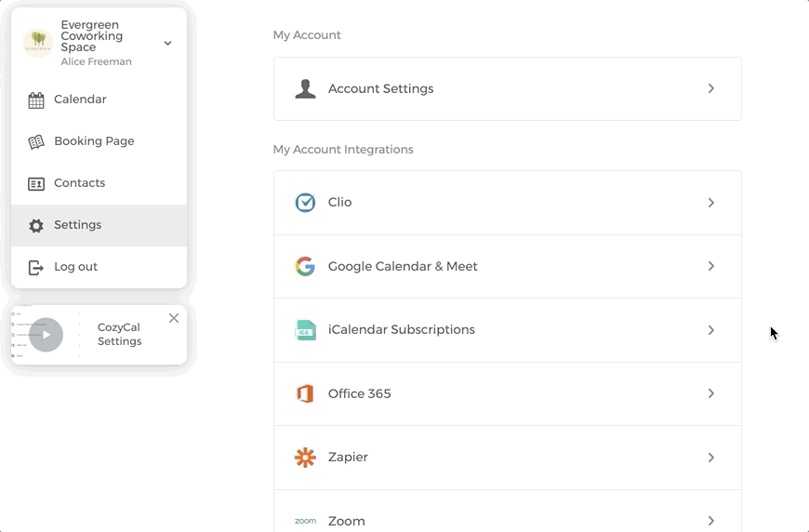Expand the workspace switcher chevron
This screenshot has height=532, width=809.
pos(167,43)
